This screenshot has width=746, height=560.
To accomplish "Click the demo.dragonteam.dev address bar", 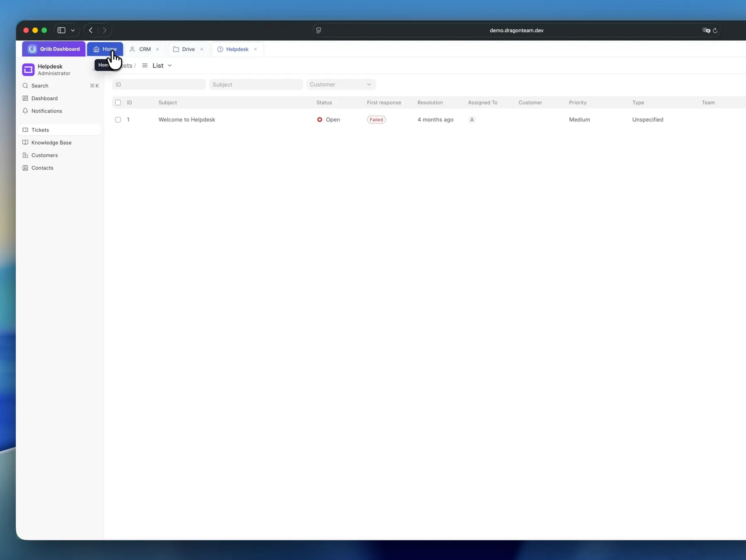I will tap(516, 30).
